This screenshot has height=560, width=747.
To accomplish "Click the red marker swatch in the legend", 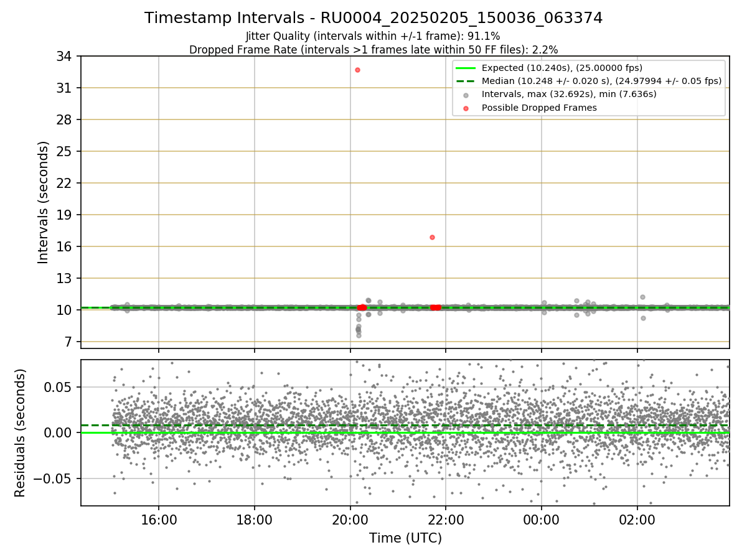I will [x=466, y=108].
